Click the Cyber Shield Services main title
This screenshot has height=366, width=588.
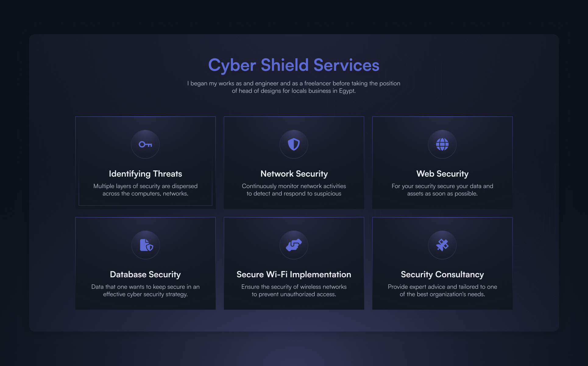point(294,65)
